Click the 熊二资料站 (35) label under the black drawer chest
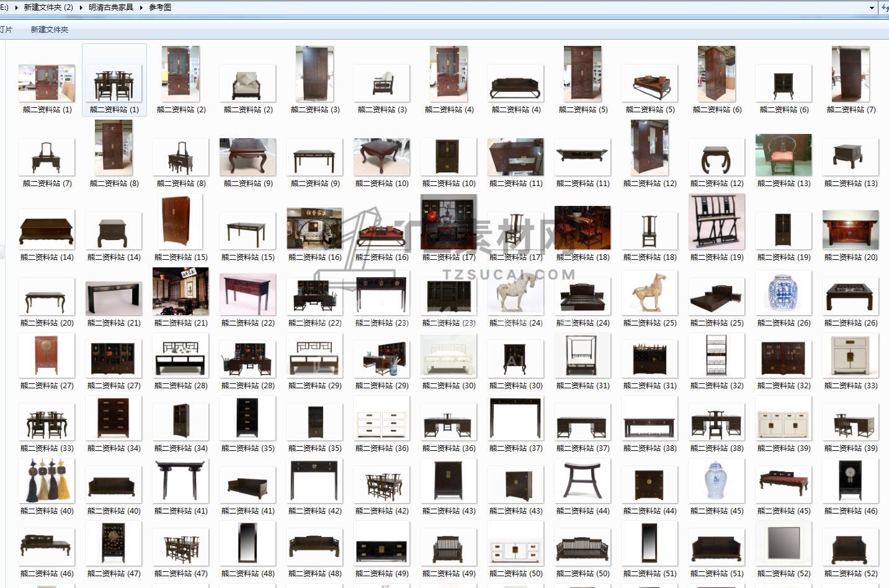Screen dimensions: 889x588 [x=248, y=448]
